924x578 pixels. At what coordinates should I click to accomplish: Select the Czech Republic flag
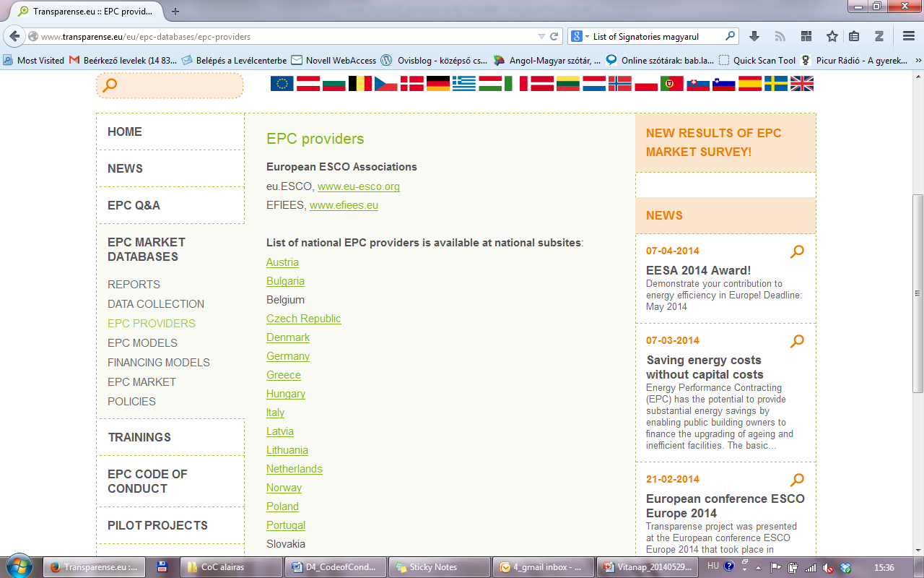pos(385,84)
